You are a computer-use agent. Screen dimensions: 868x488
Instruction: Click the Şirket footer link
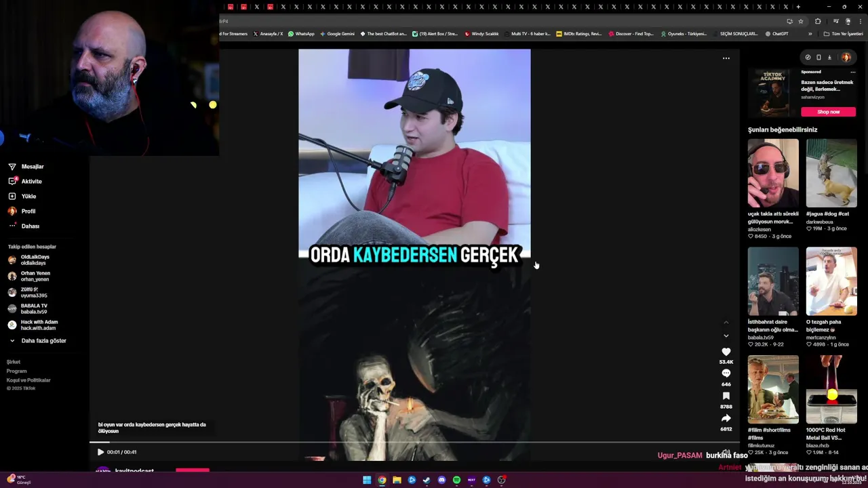click(14, 362)
